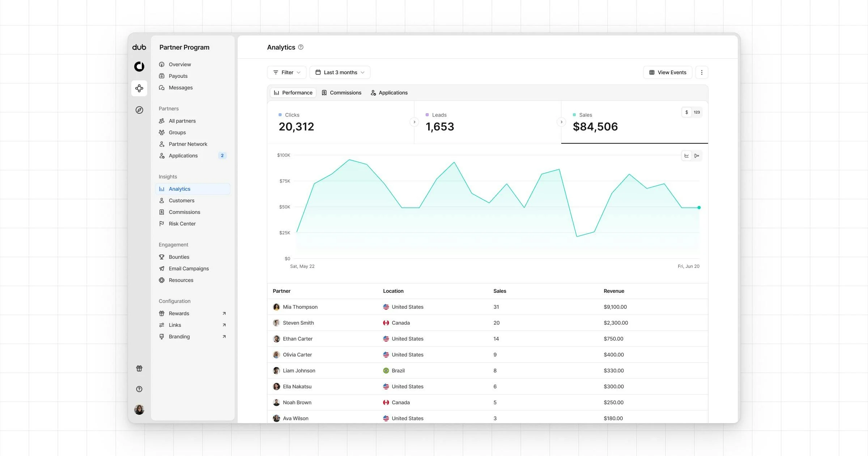Viewport: 868px width, 456px height.
Task: Open Bounties in the sidebar
Action: (x=193, y=257)
